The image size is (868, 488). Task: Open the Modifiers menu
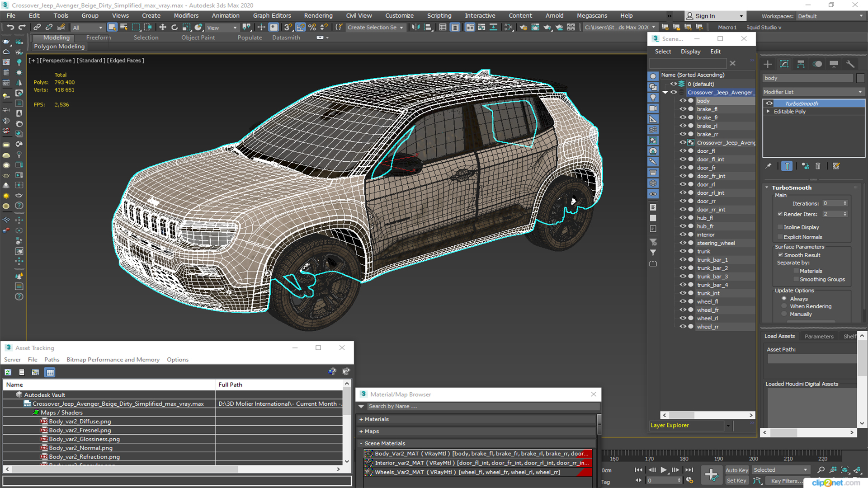[186, 15]
